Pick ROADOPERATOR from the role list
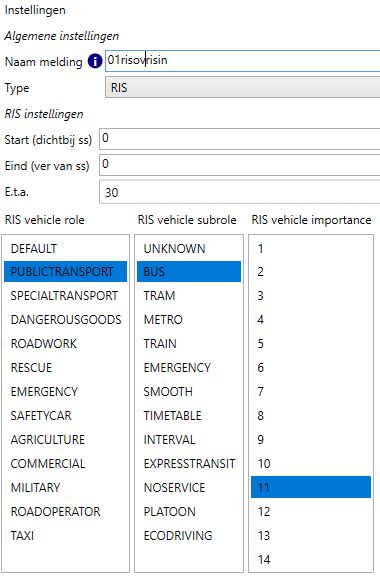The height and width of the screenshot is (579, 380). tap(65, 512)
